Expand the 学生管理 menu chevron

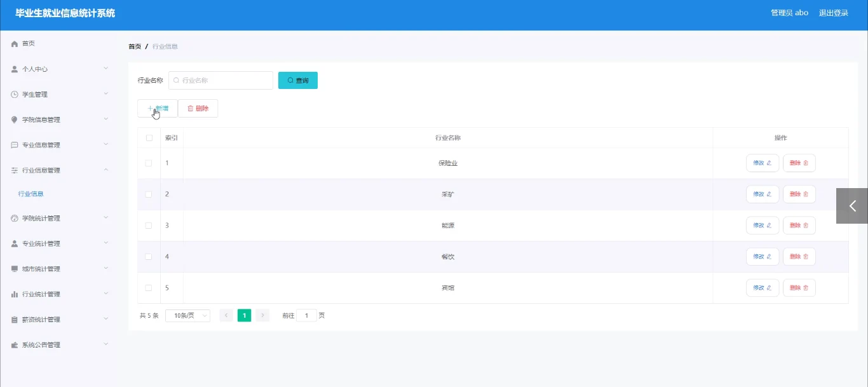[106, 94]
